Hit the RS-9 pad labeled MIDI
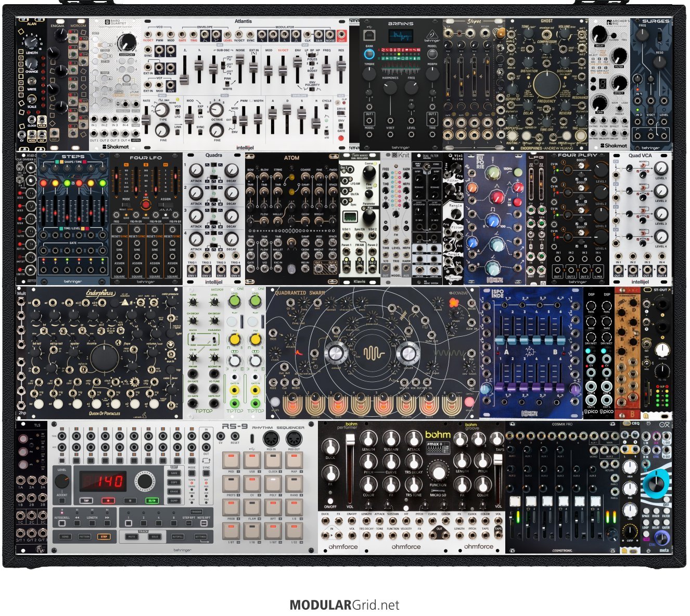690x616 pixels. click(231, 460)
